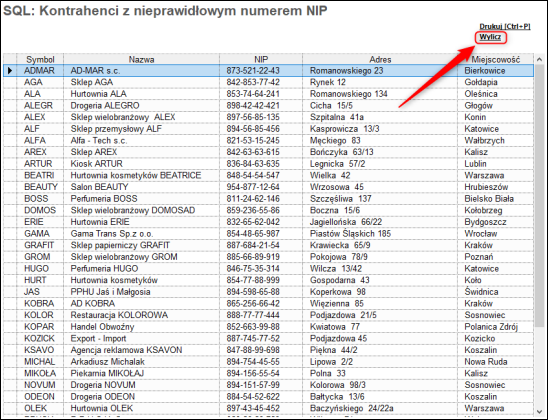Select the AD KOBRA cell
Screen dimensions: 548x420
coord(142,303)
